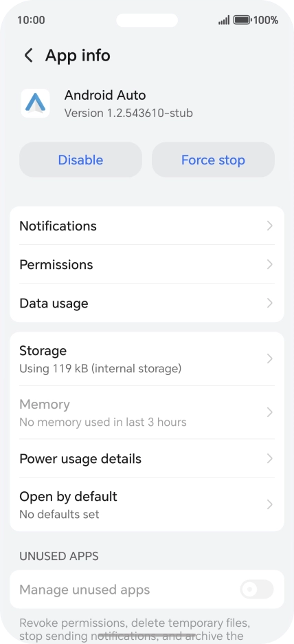
Task: Go back using the back arrow
Action: [28, 56]
